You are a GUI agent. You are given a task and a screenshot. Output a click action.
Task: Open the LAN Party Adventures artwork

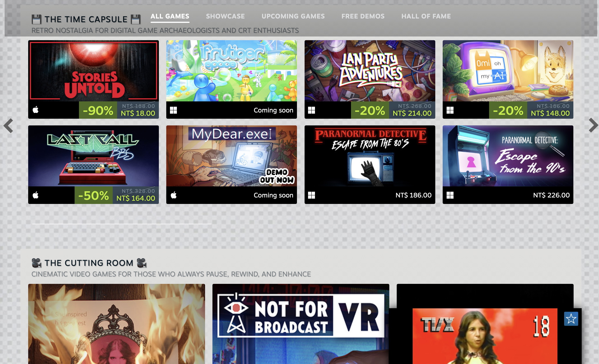370,71
